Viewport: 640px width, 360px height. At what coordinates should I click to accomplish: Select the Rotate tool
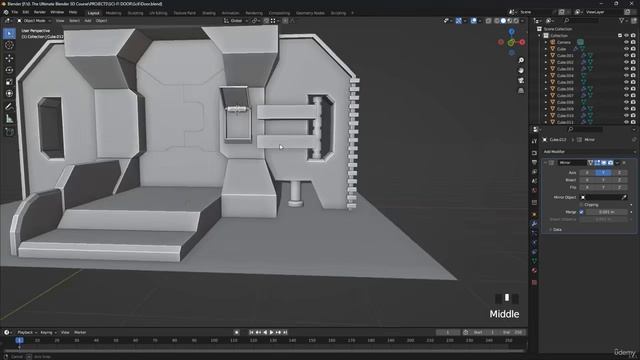tap(9, 70)
